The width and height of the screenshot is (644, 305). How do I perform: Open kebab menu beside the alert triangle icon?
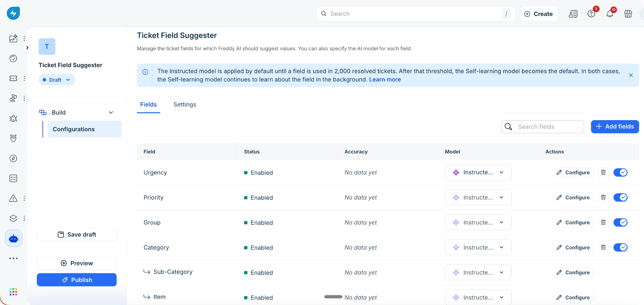click(24, 198)
